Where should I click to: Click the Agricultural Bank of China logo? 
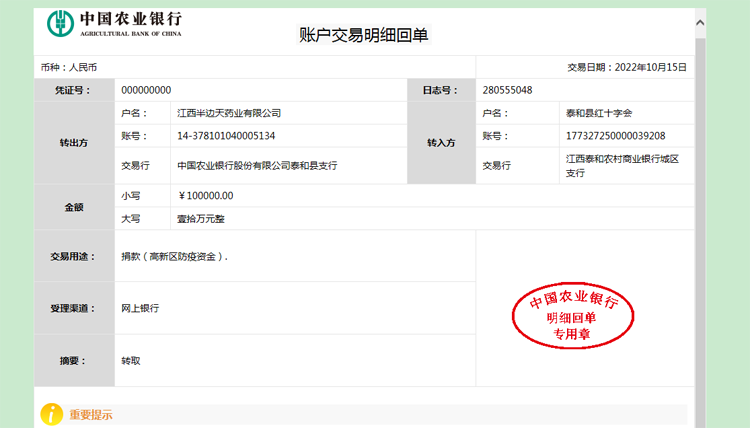114,23
